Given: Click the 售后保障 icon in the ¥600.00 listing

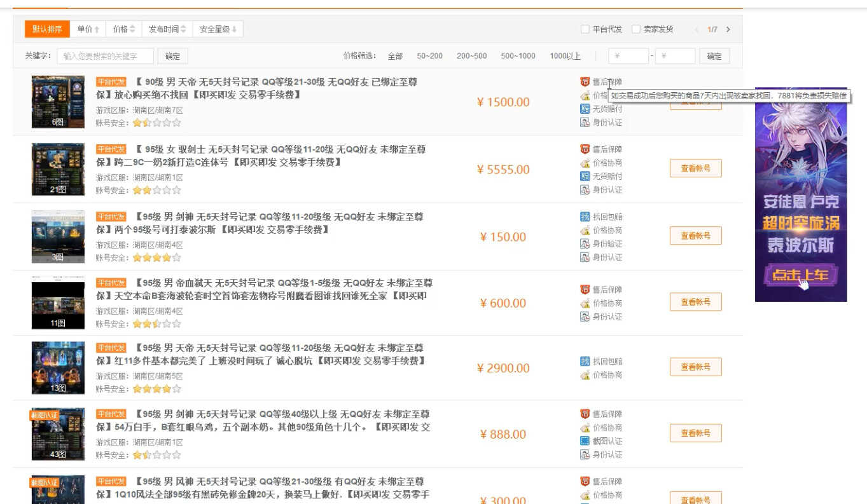Looking at the screenshot, I should coord(585,290).
